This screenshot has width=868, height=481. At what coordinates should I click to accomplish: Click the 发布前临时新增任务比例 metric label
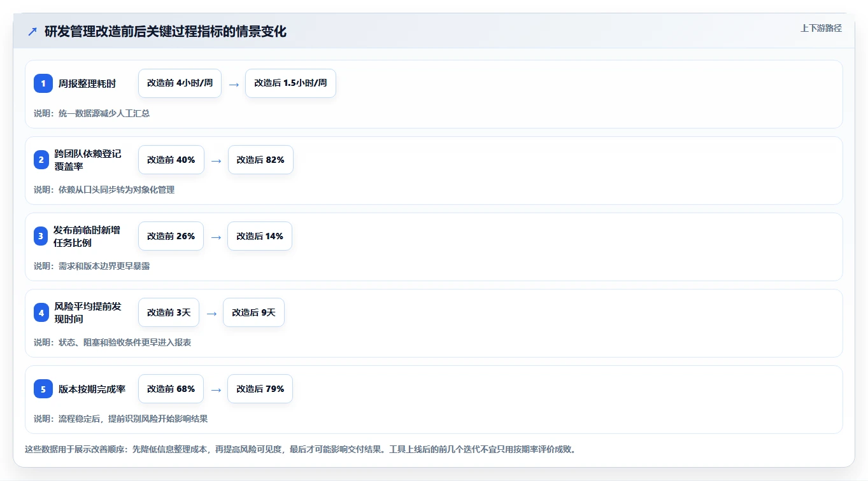pyautogui.click(x=87, y=236)
